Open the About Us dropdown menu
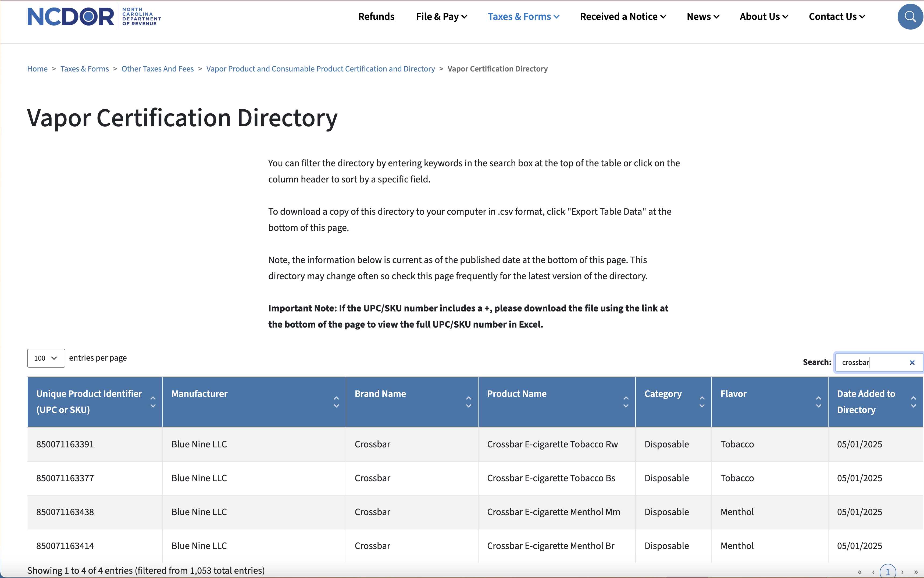924x578 pixels. tap(764, 16)
